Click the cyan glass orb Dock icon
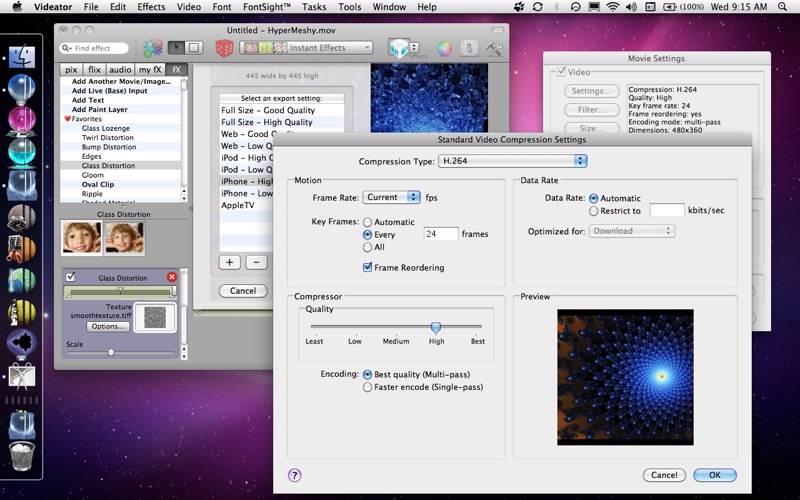This screenshot has width=800, height=500. (22, 152)
